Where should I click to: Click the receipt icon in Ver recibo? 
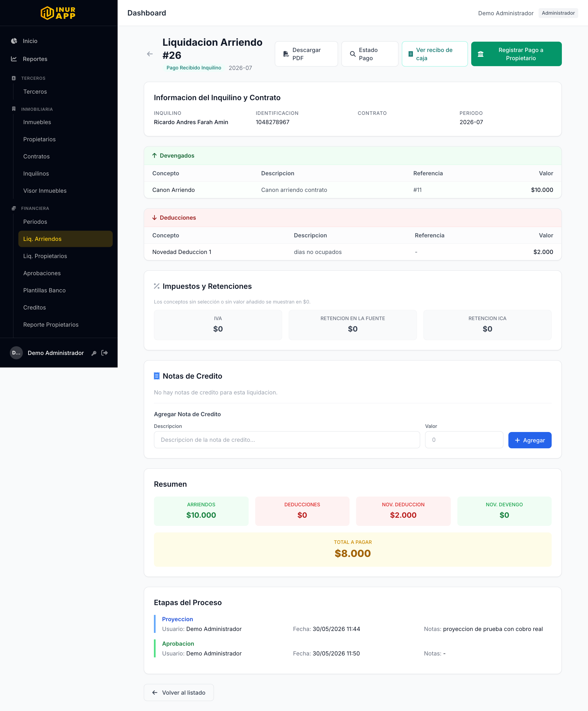pyautogui.click(x=411, y=54)
